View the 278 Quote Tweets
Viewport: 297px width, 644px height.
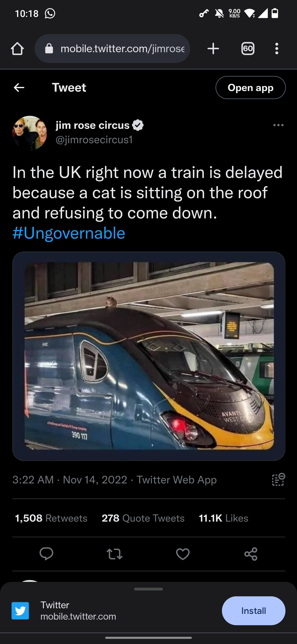[143, 518]
